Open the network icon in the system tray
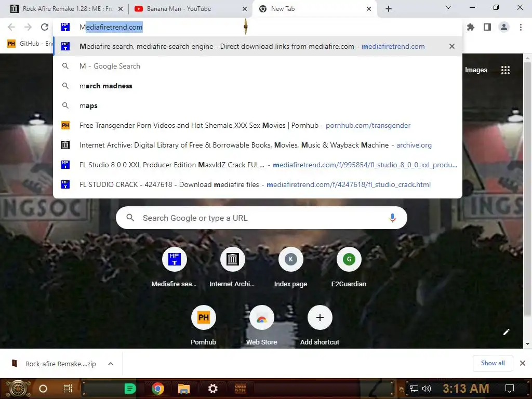The height and width of the screenshot is (399, 532). tap(414, 389)
